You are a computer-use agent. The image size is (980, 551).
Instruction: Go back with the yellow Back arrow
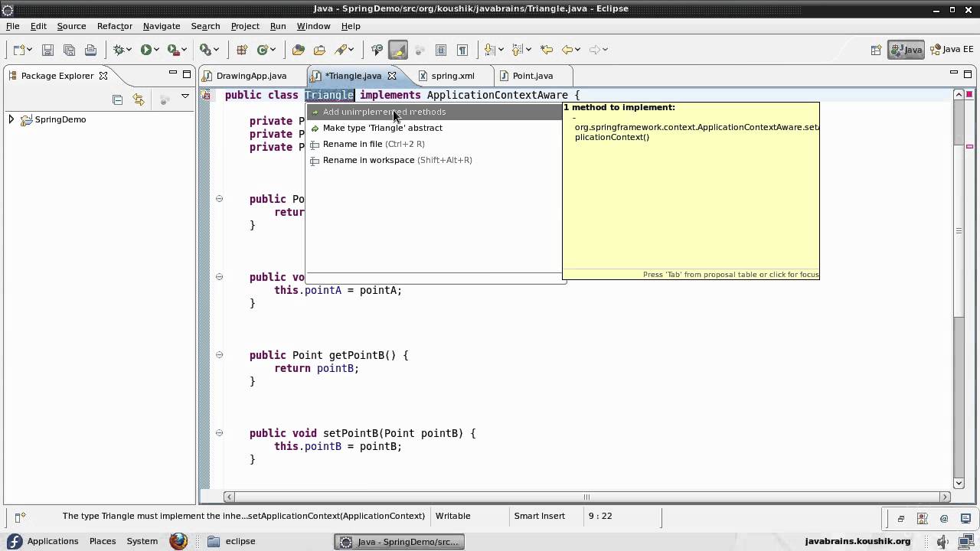coord(567,50)
